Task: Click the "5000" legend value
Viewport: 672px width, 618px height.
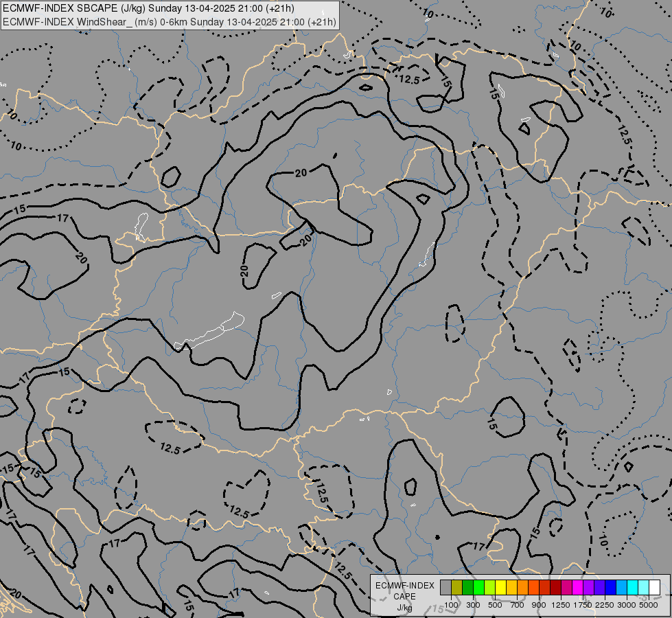Action: pos(649,605)
